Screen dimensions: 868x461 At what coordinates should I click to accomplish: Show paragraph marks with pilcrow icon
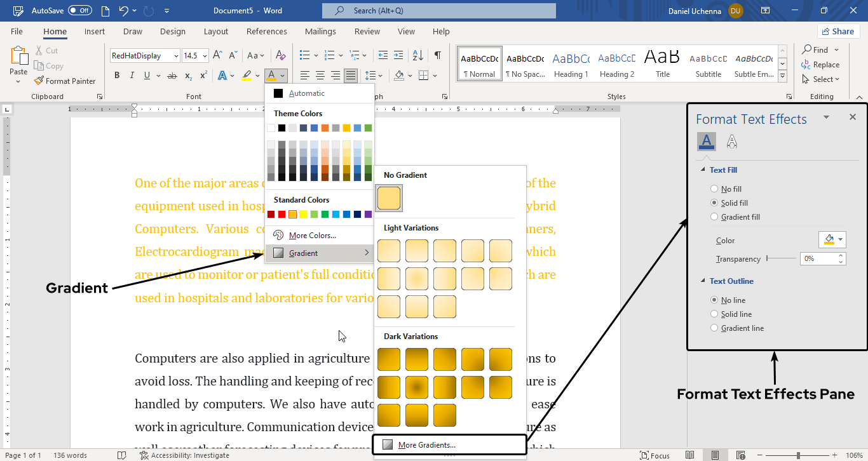tap(437, 55)
